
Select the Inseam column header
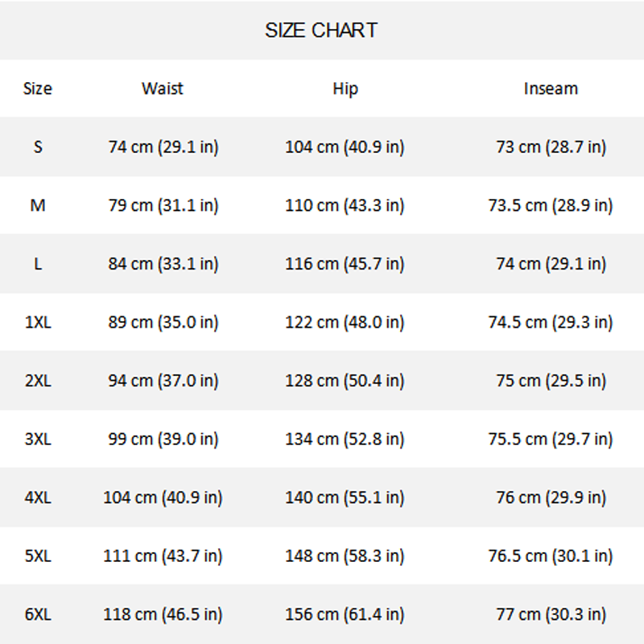coord(551,89)
